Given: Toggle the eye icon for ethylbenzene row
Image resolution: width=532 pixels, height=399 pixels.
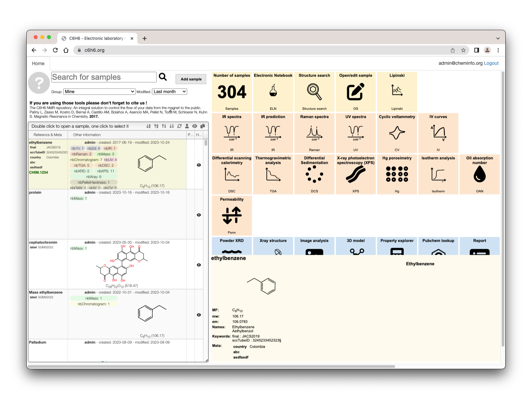Looking at the screenshot, I should pyautogui.click(x=199, y=165).
